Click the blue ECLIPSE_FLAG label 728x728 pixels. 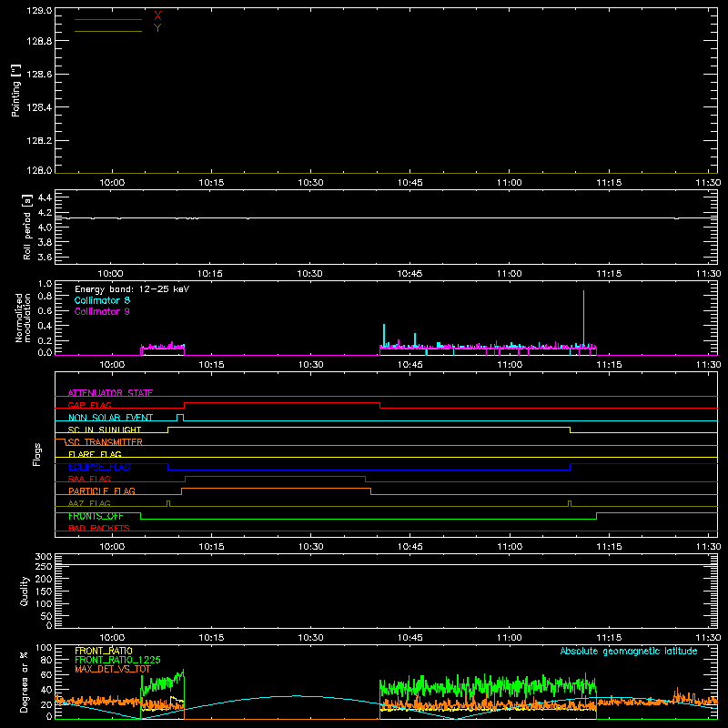[x=99, y=467]
